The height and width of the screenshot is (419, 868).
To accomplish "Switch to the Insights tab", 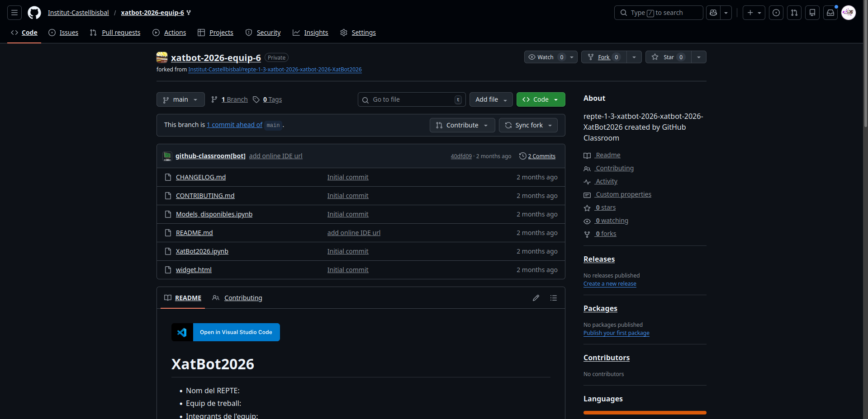I will coord(316,33).
